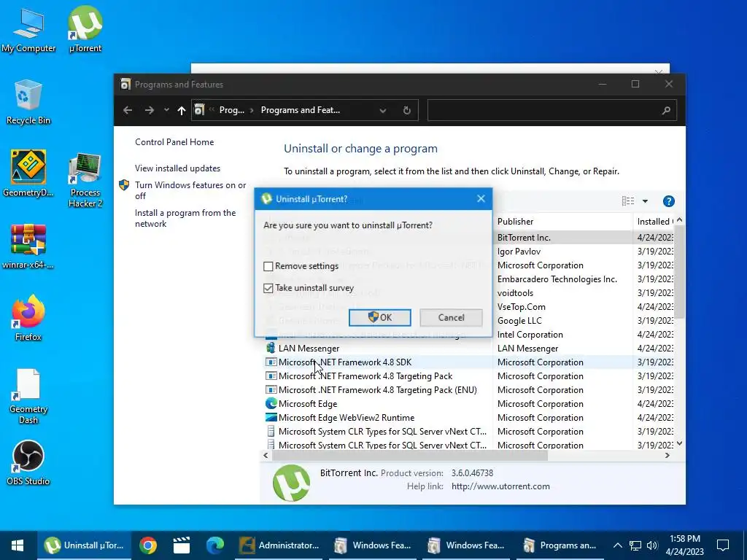Open Chrome from the taskbar

(x=148, y=545)
